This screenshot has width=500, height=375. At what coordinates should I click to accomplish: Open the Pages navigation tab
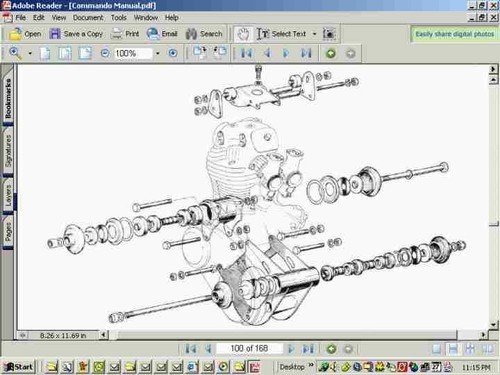pyautogui.click(x=8, y=231)
